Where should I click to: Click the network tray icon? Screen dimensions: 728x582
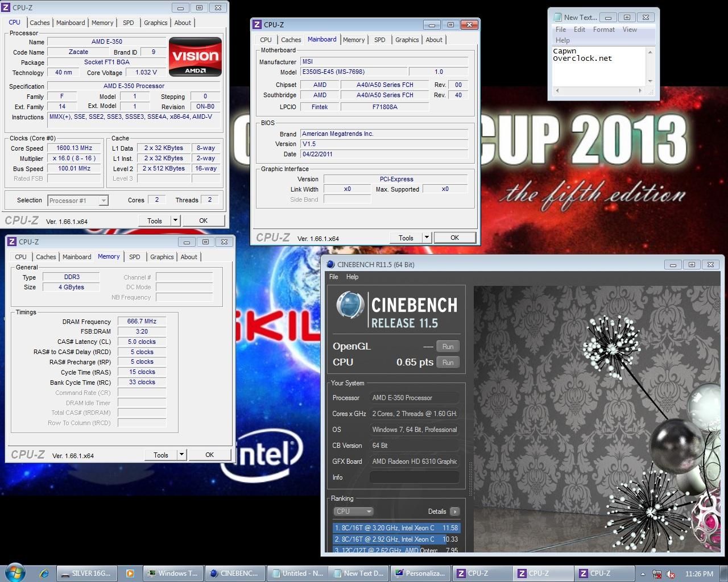[657, 574]
